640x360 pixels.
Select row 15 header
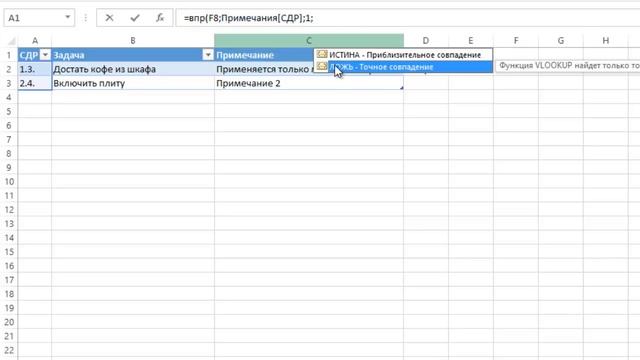(9, 252)
